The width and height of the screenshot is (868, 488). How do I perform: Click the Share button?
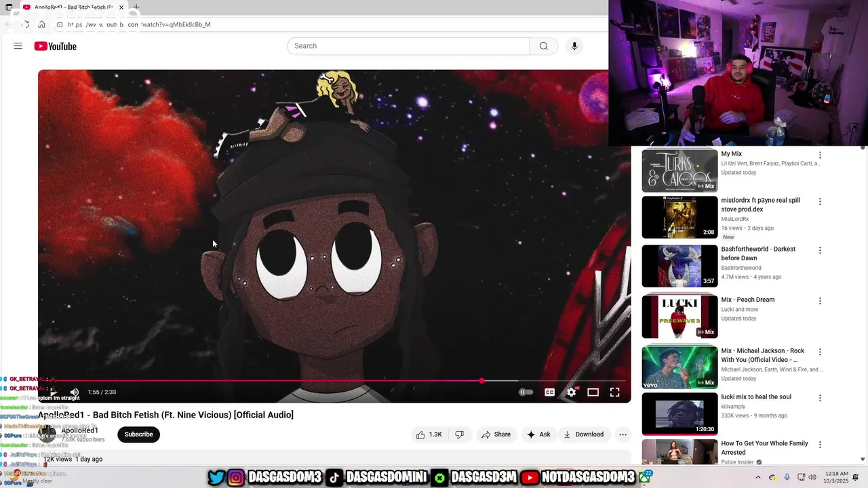click(496, 434)
